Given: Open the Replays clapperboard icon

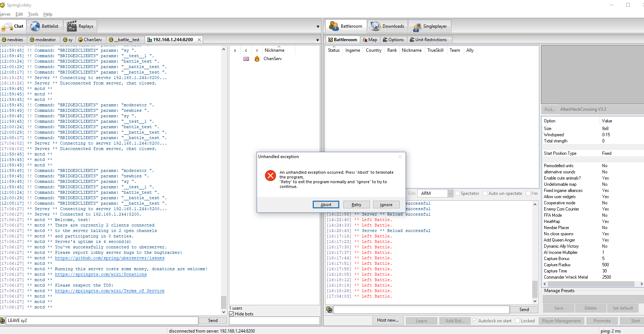Looking at the screenshot, I should (x=71, y=26).
